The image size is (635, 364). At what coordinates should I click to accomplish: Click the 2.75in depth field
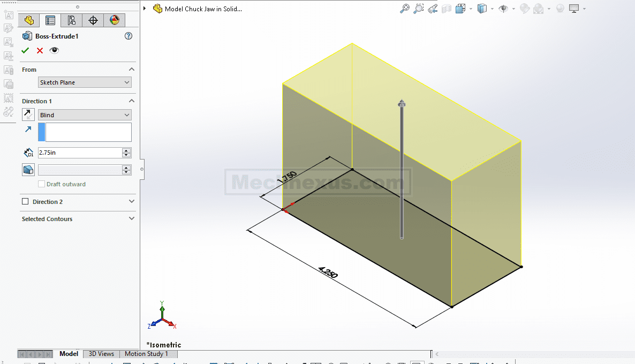pos(80,153)
